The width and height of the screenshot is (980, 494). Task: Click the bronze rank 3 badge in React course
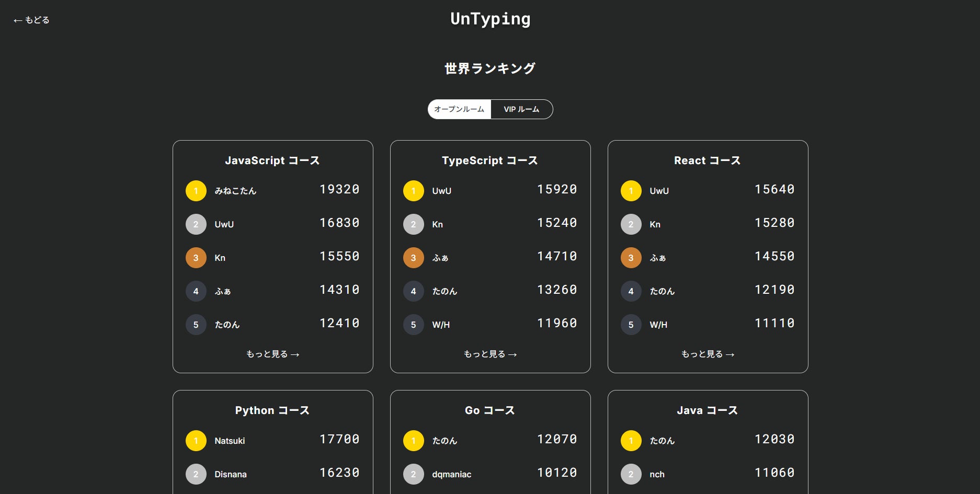631,258
